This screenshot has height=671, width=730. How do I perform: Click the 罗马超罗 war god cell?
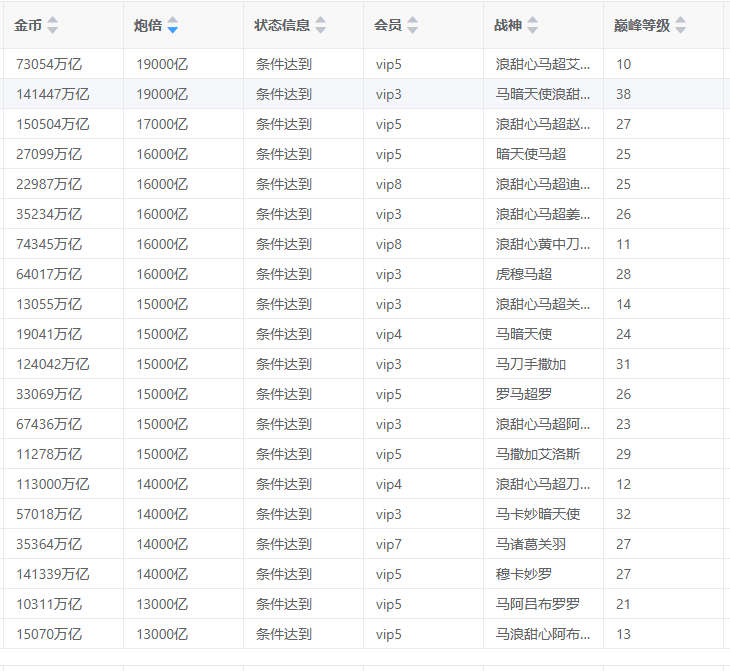click(x=524, y=394)
